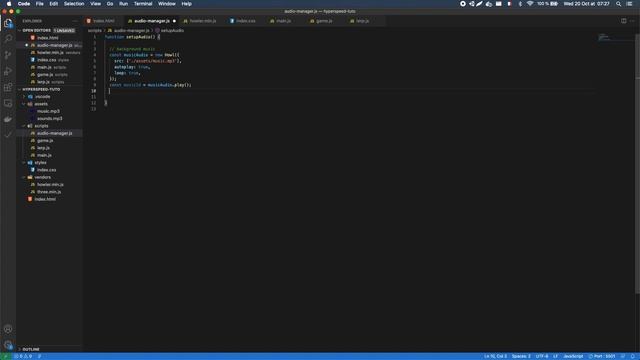Click the Bluetooth menu bar icon
Image resolution: width=640 pixels, height=360 pixels.
[x=520, y=4]
